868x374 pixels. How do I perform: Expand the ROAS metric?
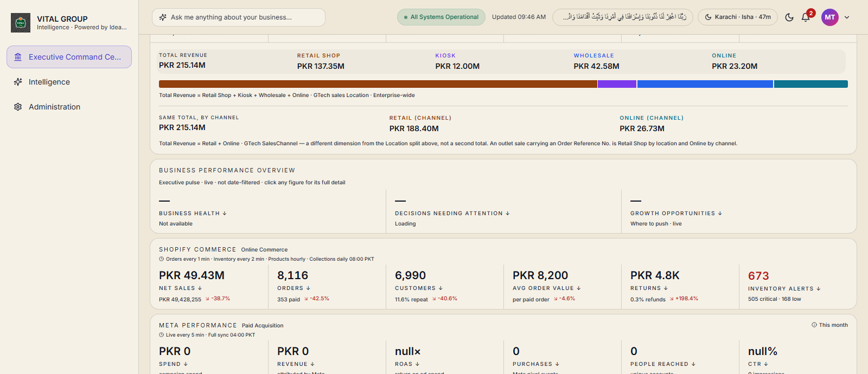[407, 364]
